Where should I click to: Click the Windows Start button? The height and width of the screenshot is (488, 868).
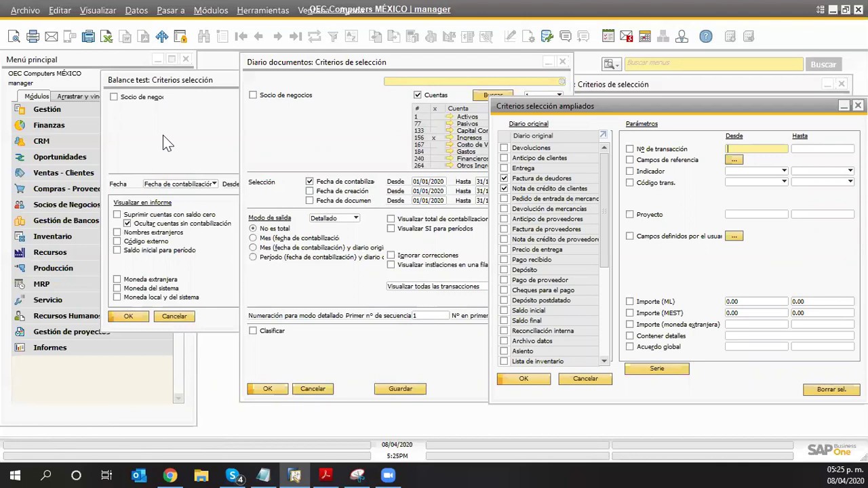(15, 475)
